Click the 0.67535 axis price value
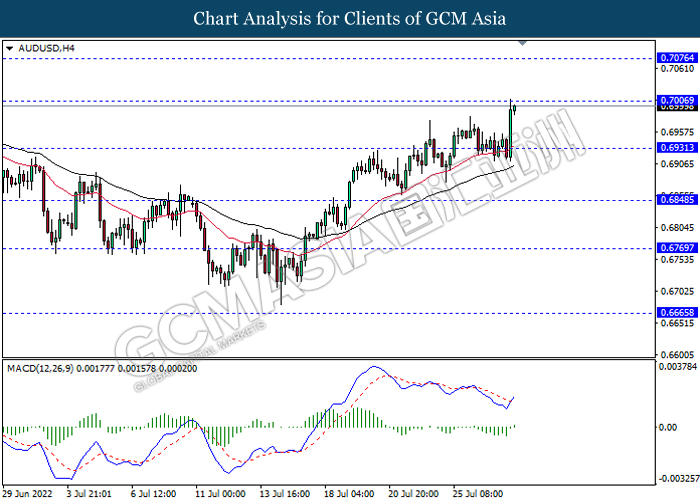 coord(677,259)
